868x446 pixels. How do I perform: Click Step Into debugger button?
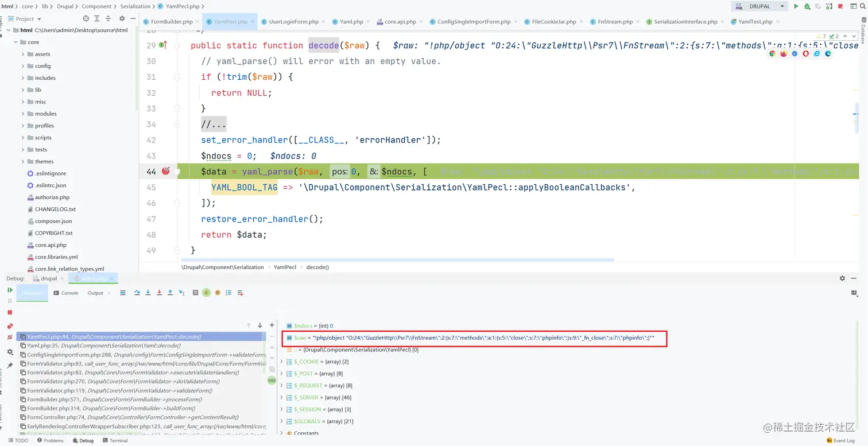coord(148,293)
